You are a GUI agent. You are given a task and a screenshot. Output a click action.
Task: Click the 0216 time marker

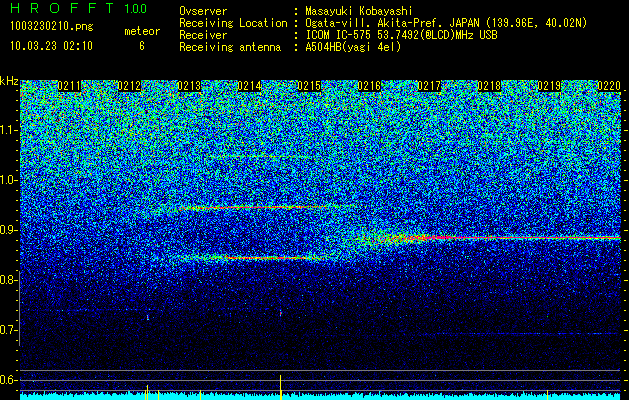pos(369,86)
